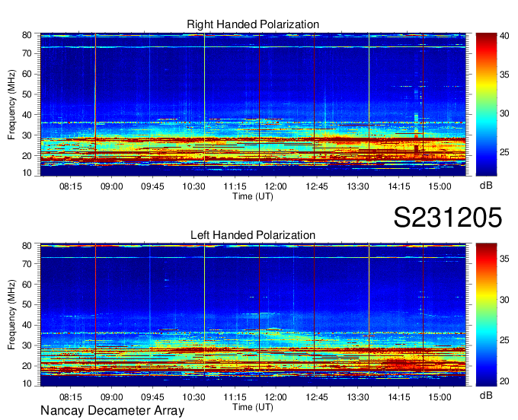518x420 pixels.
Task: Click "11:15" time tick of Left Handed plot
Action: click(235, 397)
